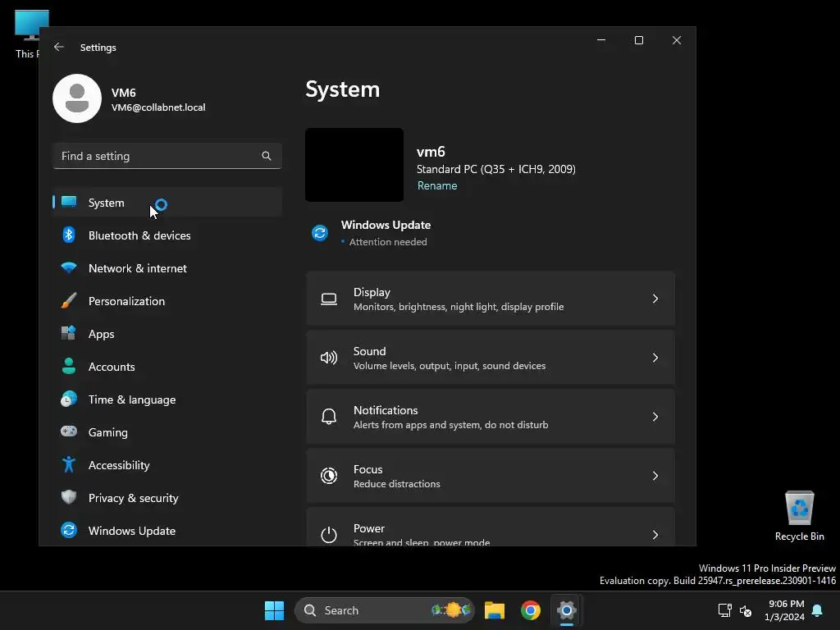Click the sidebar Windows Update sync icon
The image size is (840, 630).
69,530
